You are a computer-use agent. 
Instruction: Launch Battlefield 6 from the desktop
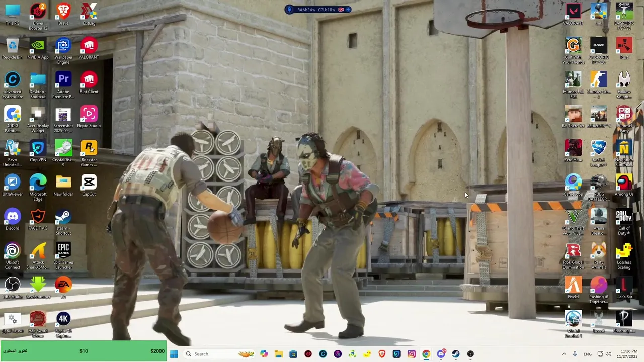click(599, 117)
